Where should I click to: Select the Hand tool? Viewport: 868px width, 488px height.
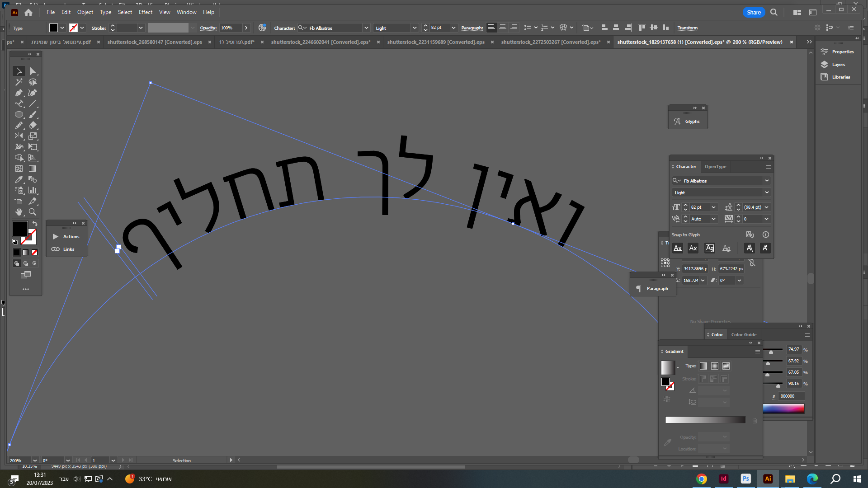click(19, 212)
